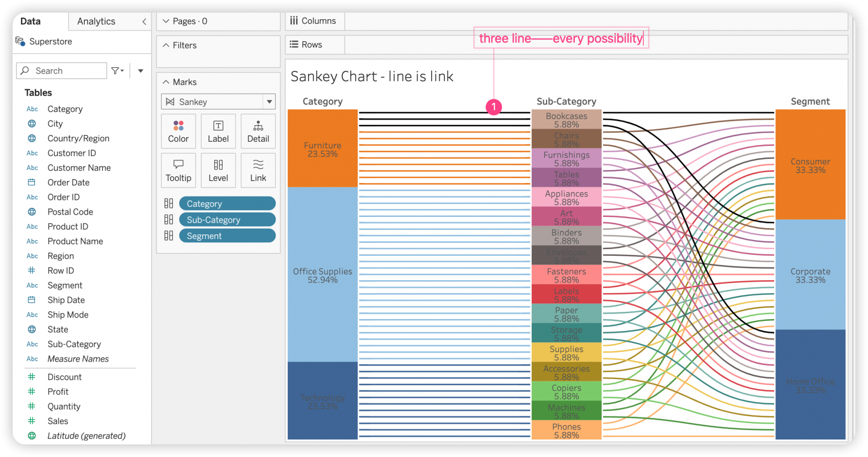
Task: Click the filter icon beside Search
Action: (x=117, y=71)
